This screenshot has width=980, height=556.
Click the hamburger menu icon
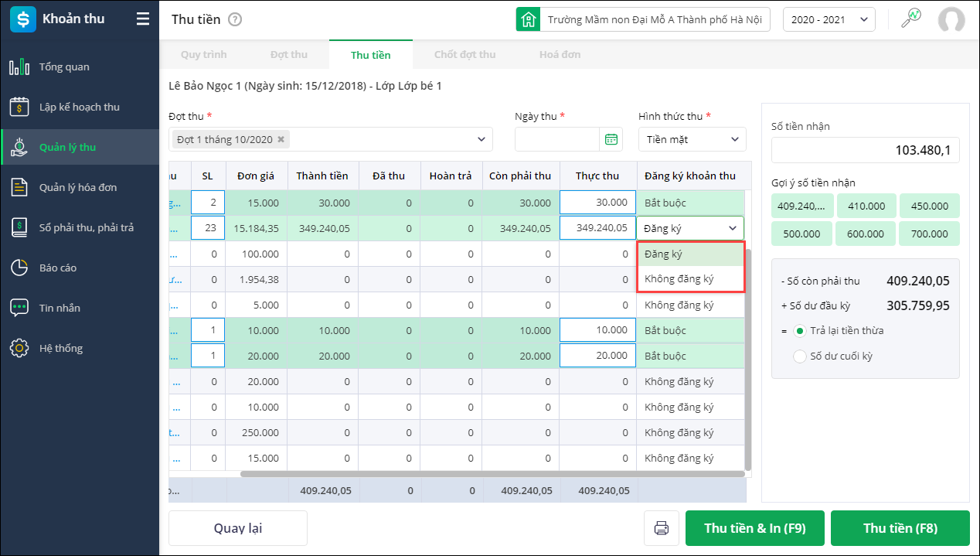pyautogui.click(x=143, y=19)
